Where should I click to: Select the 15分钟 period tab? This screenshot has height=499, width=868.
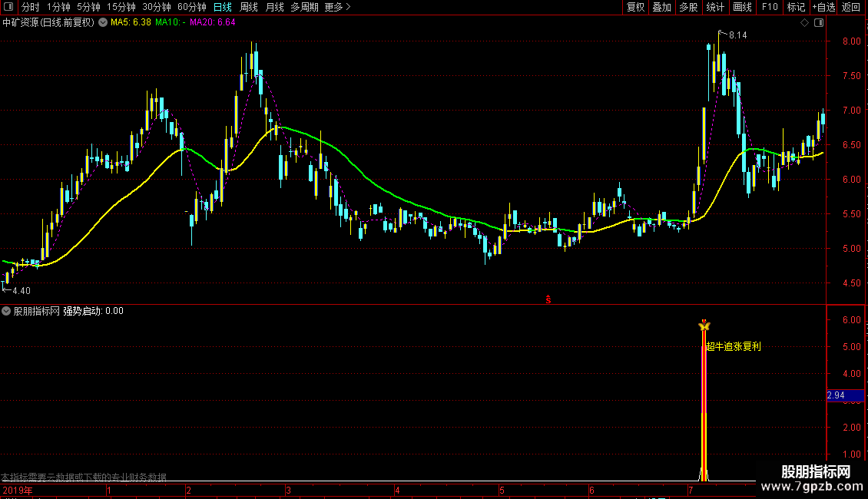[121, 7]
